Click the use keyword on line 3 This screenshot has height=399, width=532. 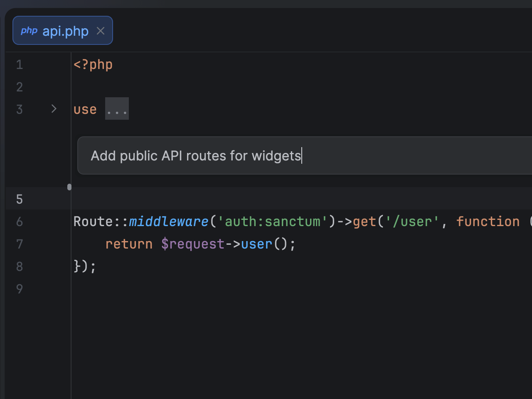(x=85, y=108)
